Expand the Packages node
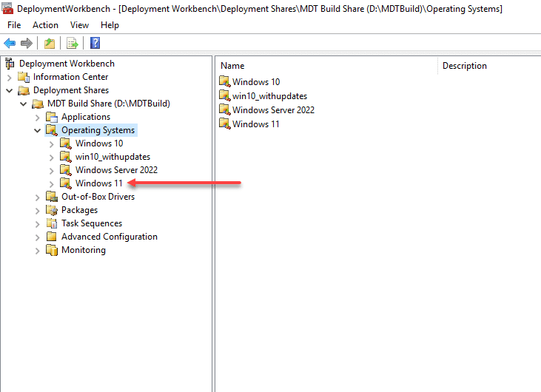Screen dimensions: 541x392 pyautogui.click(x=37, y=211)
